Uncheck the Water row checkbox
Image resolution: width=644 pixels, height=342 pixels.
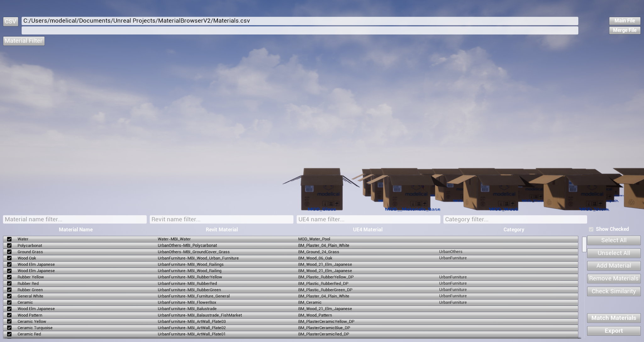[9, 239]
